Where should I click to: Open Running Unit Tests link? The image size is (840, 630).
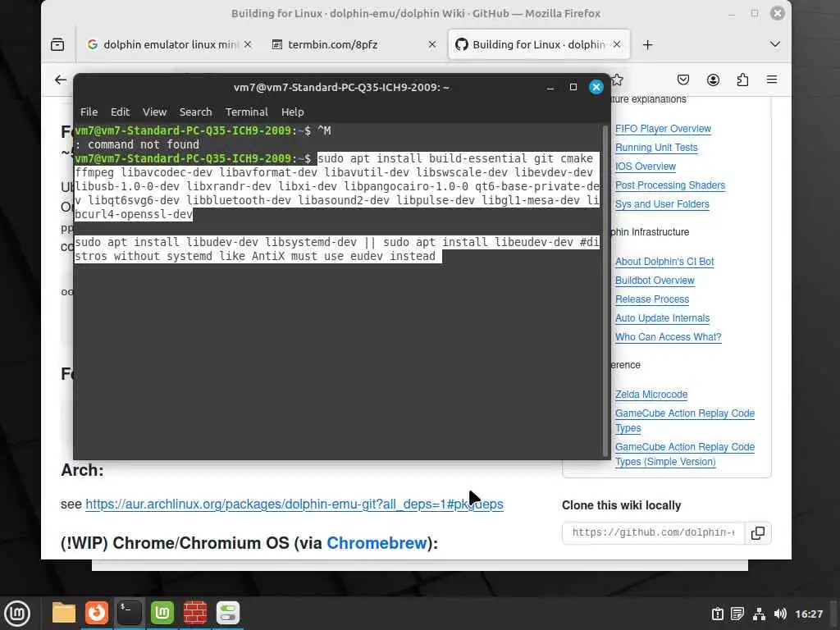pos(656,148)
